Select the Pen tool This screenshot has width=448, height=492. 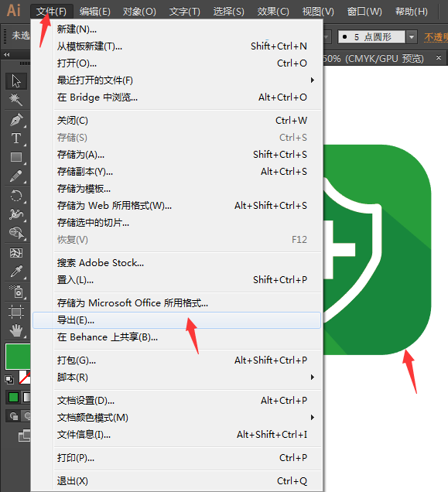coord(16,120)
